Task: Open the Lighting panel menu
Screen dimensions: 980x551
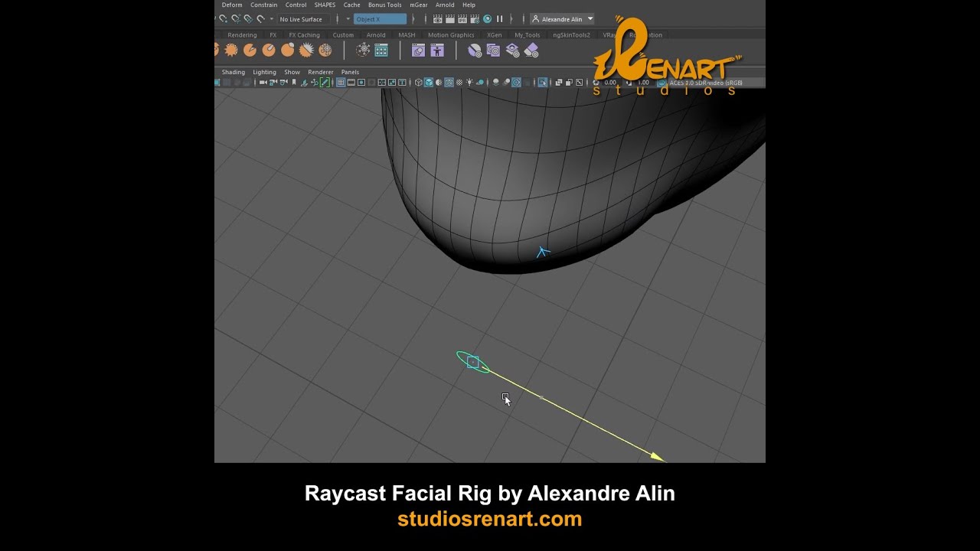Action: click(264, 72)
